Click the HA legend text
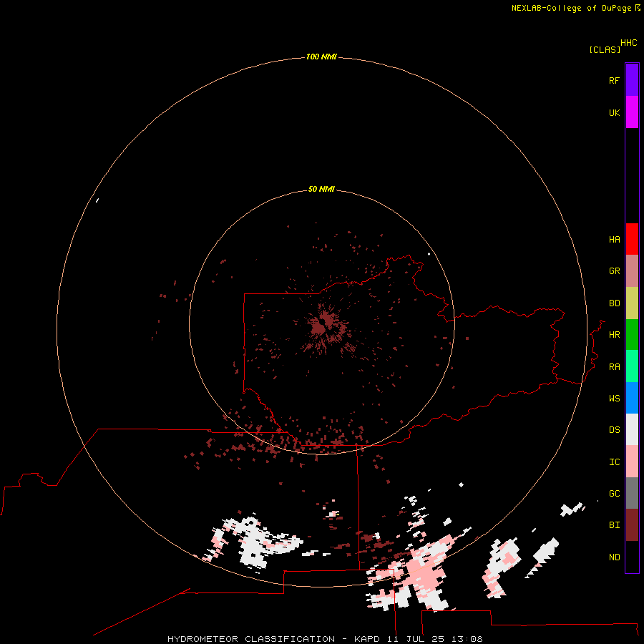The image size is (644, 644). click(x=614, y=240)
